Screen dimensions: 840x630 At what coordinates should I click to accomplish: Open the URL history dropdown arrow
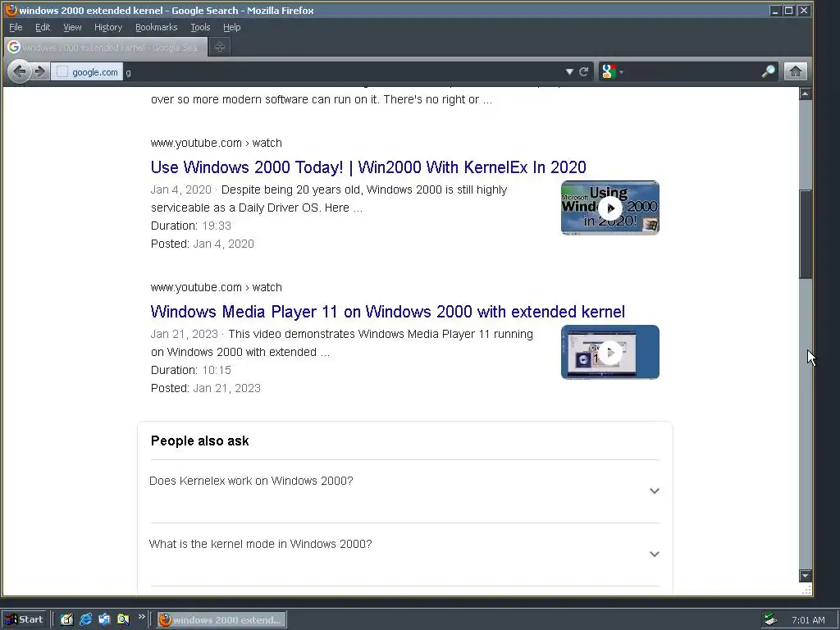point(569,72)
